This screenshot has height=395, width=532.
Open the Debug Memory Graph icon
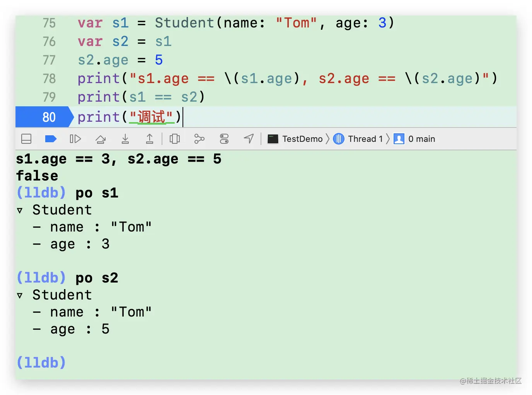199,139
